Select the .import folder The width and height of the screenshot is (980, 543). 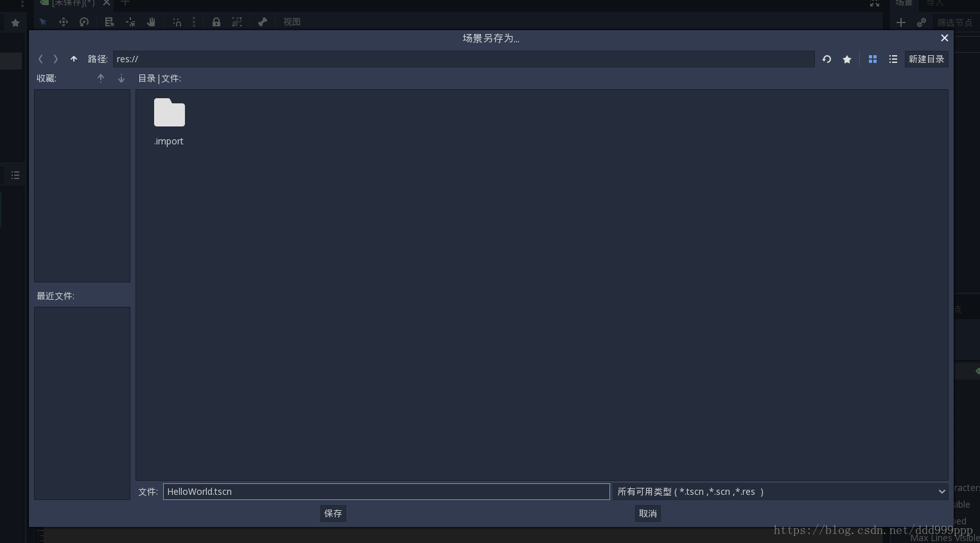(169, 122)
